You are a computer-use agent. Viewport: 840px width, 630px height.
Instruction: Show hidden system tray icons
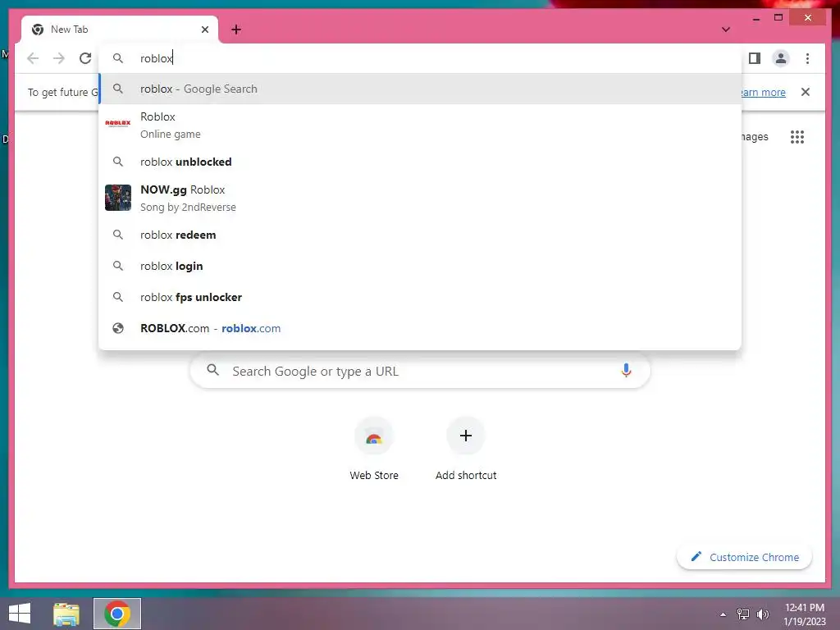pyautogui.click(x=724, y=614)
